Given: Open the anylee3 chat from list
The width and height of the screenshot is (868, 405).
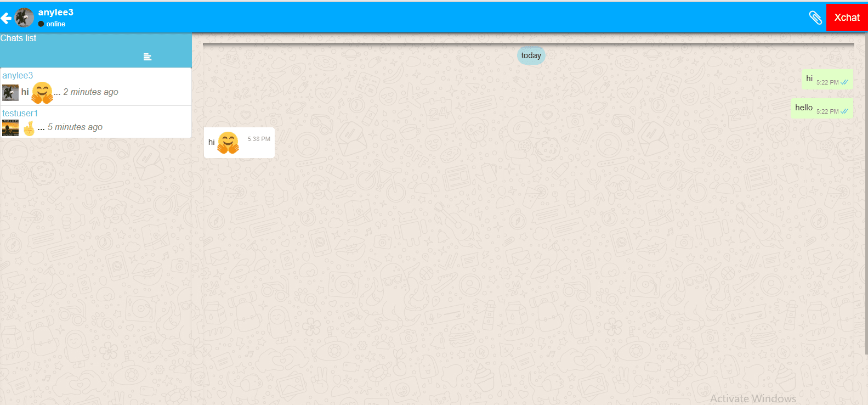Looking at the screenshot, I should click(18, 76).
